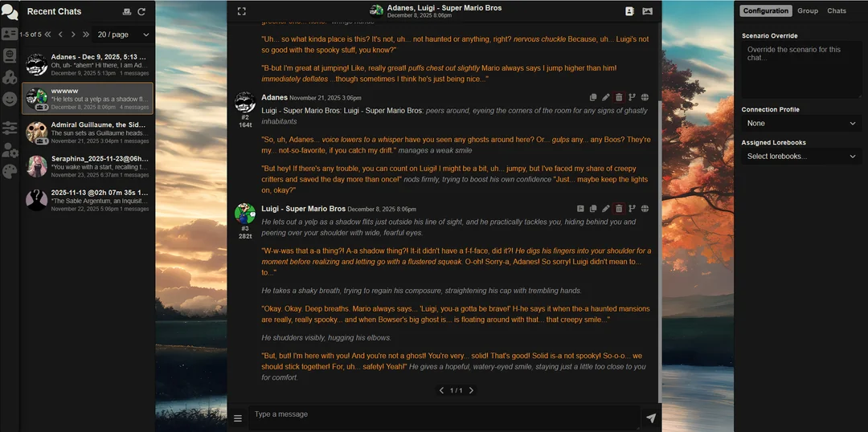Open the background image icon in chat header
868x432 pixels.
point(647,11)
